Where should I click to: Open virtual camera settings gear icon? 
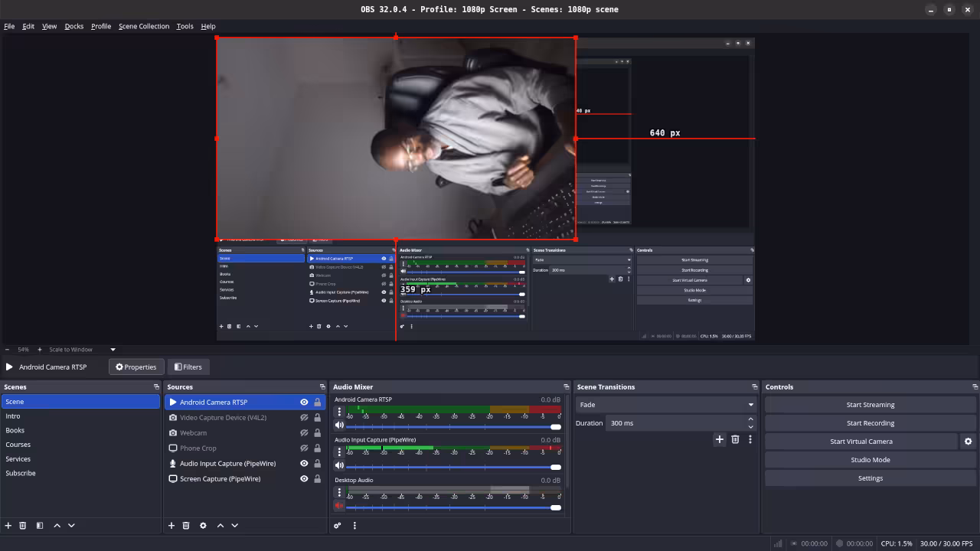tap(969, 441)
